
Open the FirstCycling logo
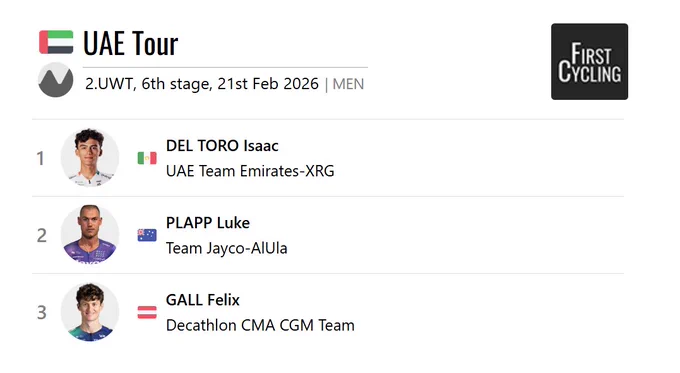click(x=589, y=62)
